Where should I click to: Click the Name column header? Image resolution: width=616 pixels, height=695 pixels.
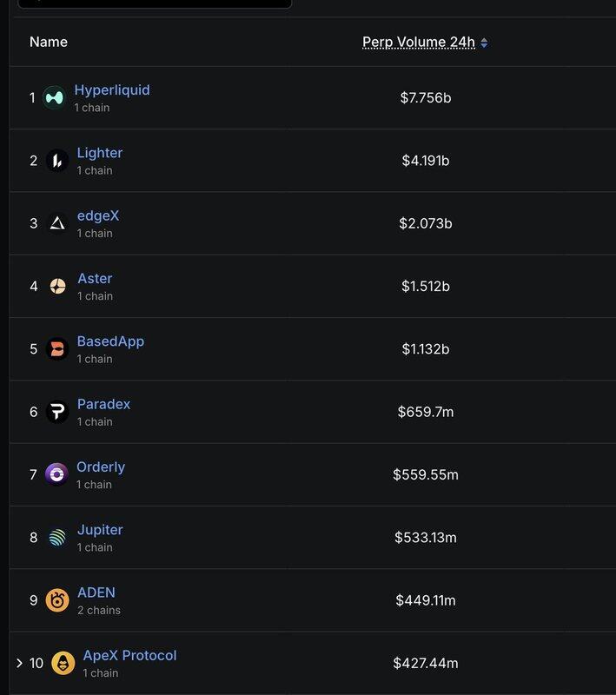tap(49, 42)
